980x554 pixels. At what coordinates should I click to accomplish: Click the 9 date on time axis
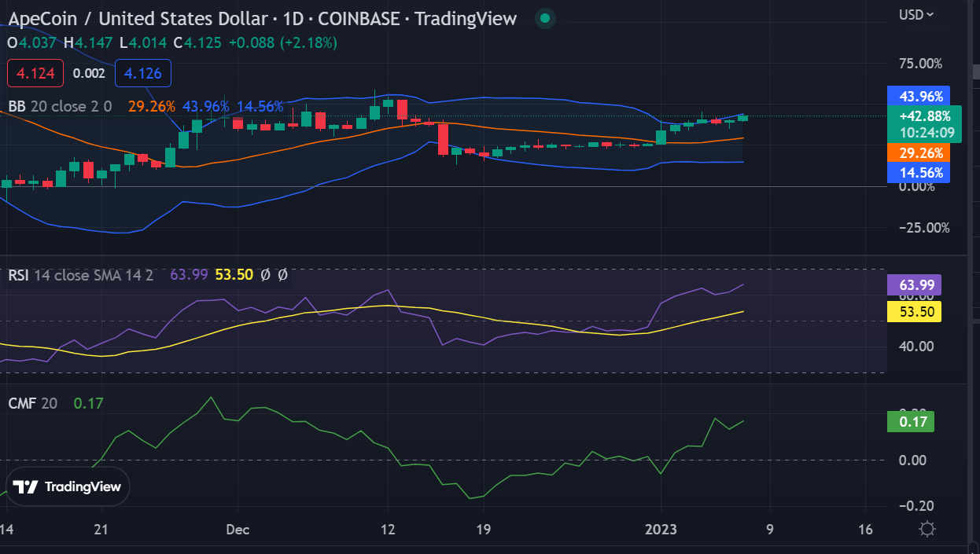click(x=769, y=530)
